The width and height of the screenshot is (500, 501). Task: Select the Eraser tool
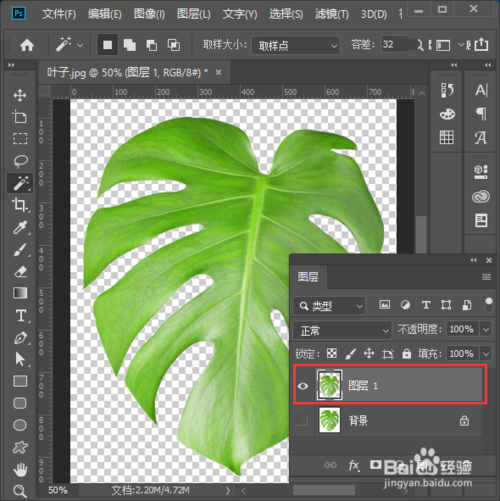point(20,271)
